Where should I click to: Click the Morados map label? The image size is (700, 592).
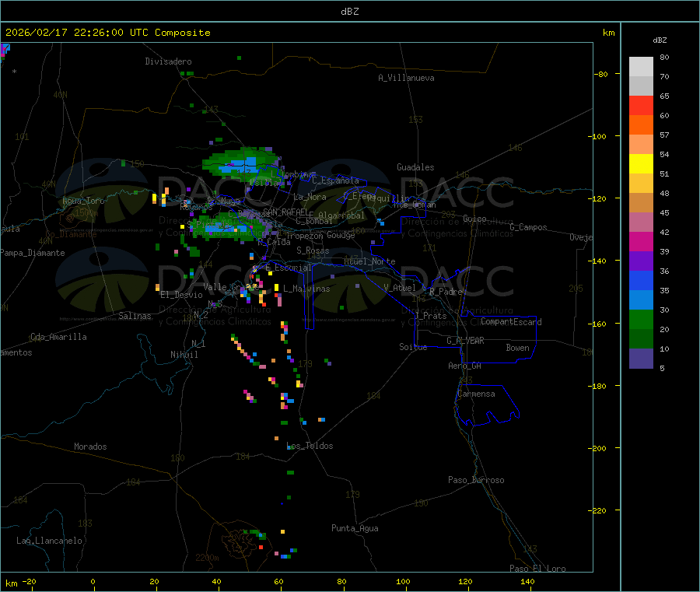pyautogui.click(x=90, y=447)
